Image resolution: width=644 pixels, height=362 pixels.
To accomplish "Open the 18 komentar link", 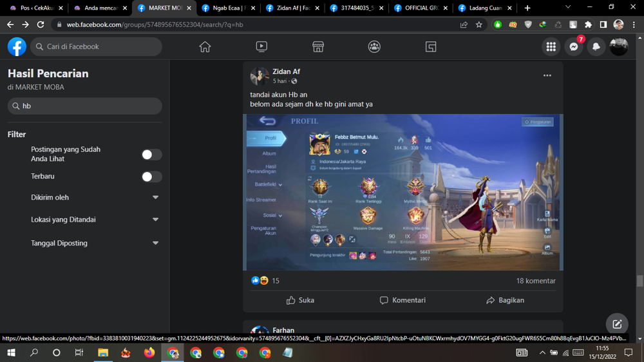I will pyautogui.click(x=536, y=281).
